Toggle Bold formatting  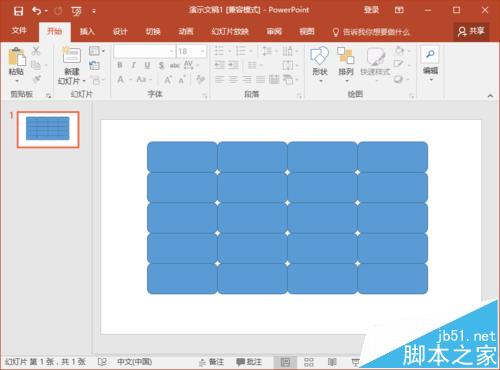point(120,65)
